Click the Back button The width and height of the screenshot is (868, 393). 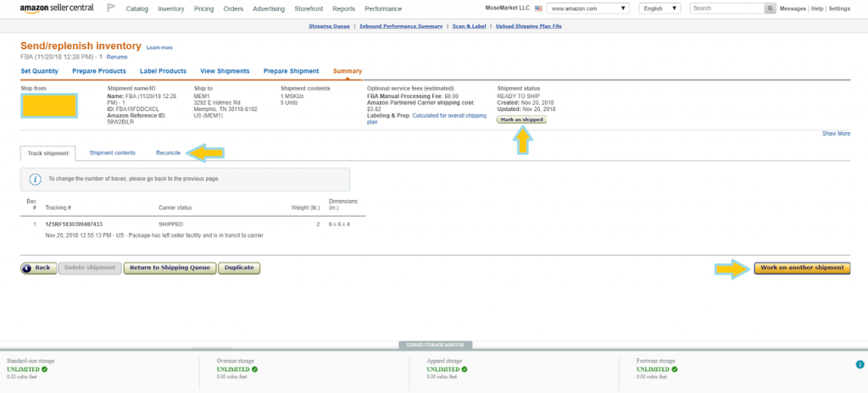point(38,268)
